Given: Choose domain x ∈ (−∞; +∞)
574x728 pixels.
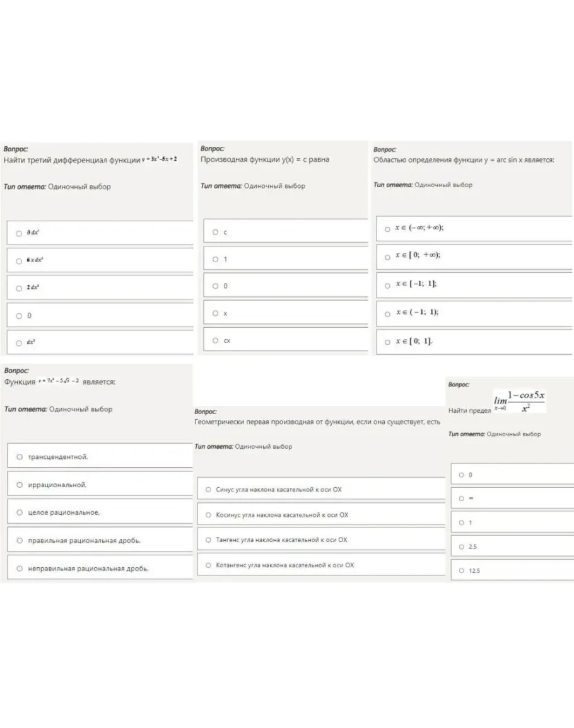Looking at the screenshot, I should [387, 229].
